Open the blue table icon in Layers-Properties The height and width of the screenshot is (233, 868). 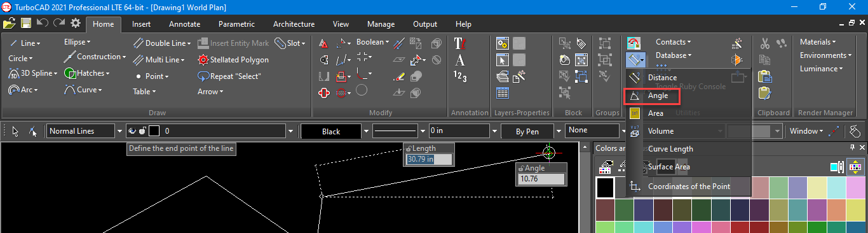click(503, 93)
